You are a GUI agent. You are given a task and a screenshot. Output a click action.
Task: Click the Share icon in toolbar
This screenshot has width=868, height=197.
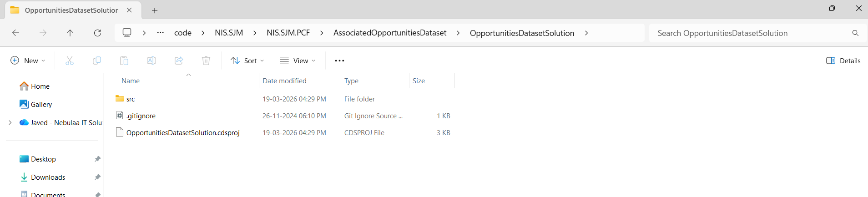click(179, 61)
